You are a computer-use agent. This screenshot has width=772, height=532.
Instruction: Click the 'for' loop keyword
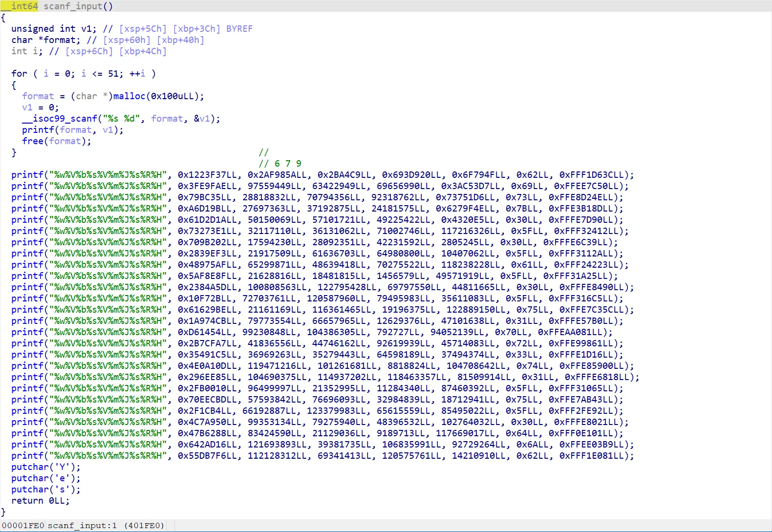tap(20, 74)
